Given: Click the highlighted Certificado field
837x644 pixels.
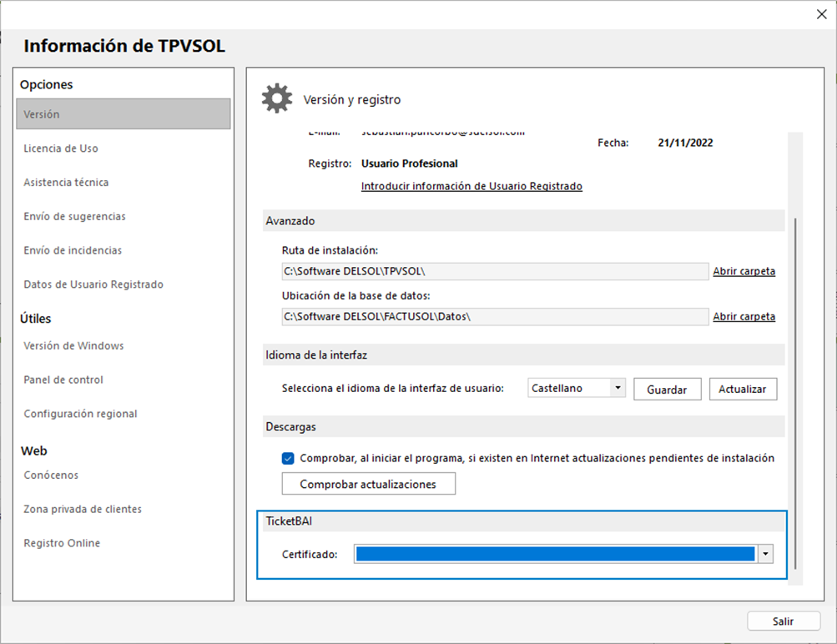Looking at the screenshot, I should [x=555, y=555].
